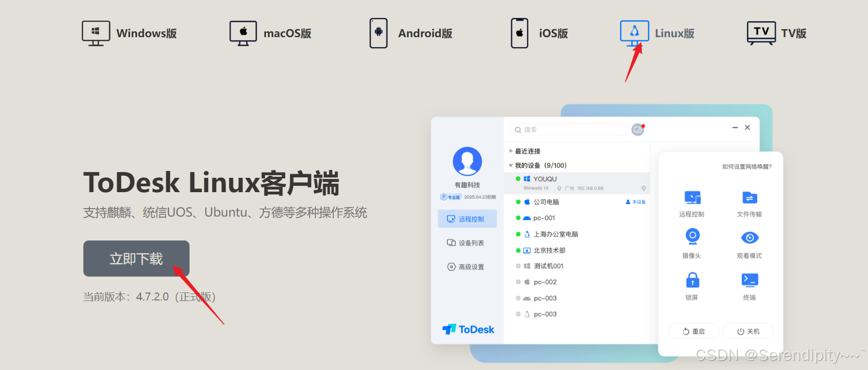Switch to the Windows版 download tab
This screenshot has width=868, height=370.
coord(130,33)
